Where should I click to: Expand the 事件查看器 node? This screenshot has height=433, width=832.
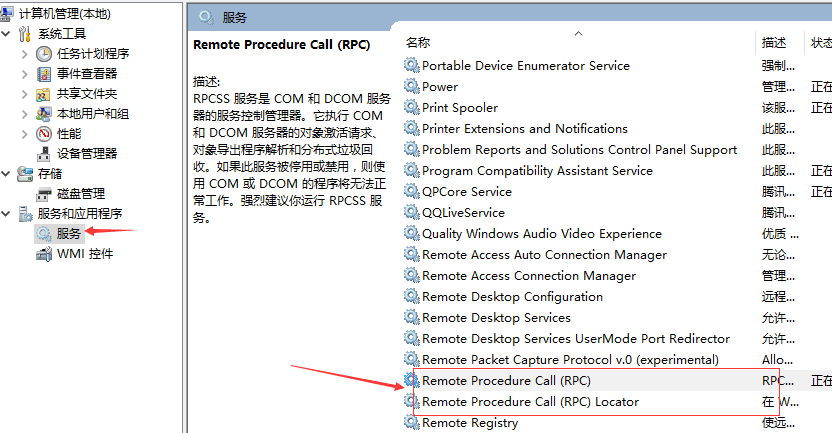25,74
